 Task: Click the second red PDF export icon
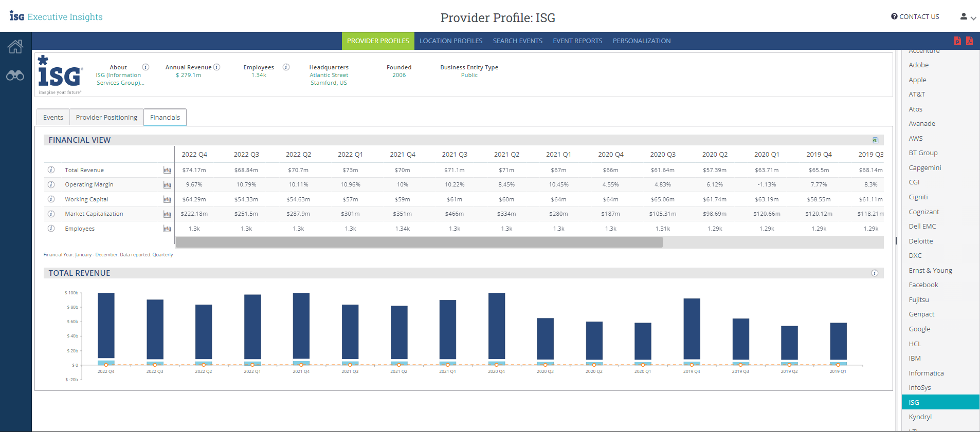(969, 41)
